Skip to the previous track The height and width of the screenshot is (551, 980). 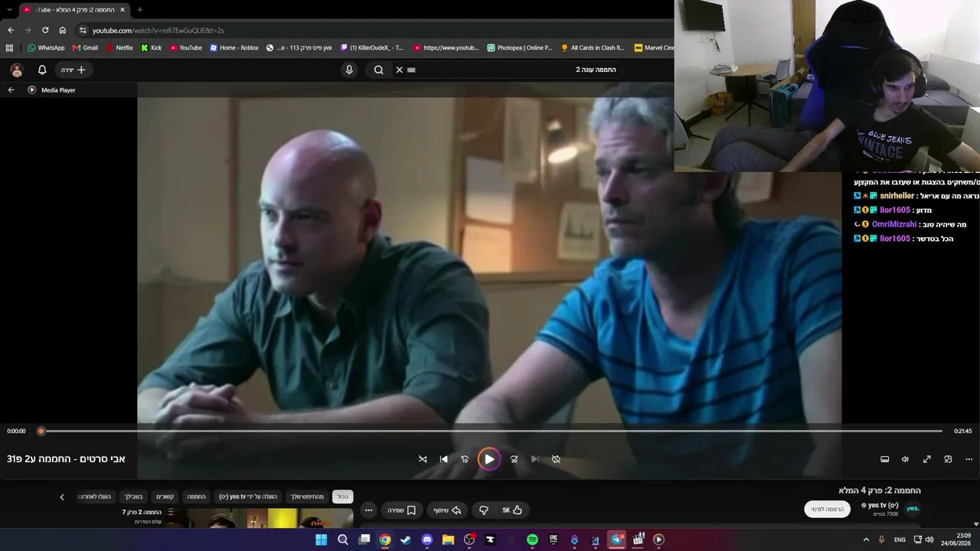point(444,459)
